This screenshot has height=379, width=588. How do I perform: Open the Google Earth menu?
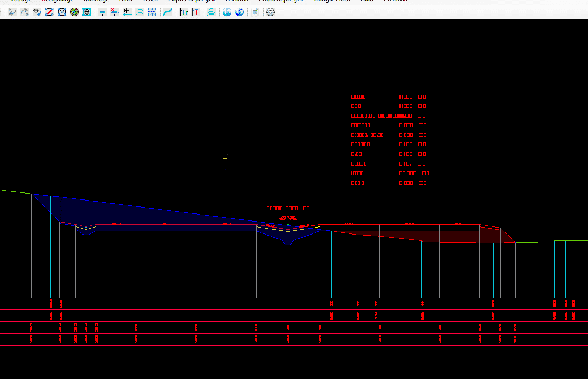pyautogui.click(x=331, y=1)
